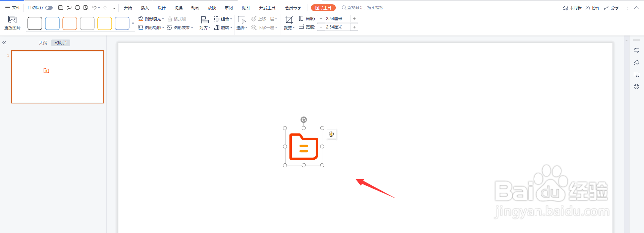Viewport: 644px width, 233px height.
Task: Click the 格式刷 format painter
Action: (x=177, y=19)
